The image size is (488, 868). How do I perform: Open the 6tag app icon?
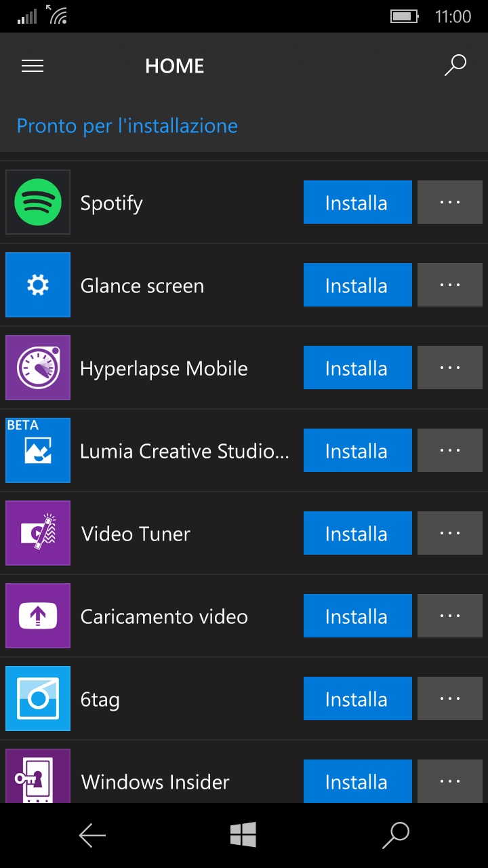38,698
